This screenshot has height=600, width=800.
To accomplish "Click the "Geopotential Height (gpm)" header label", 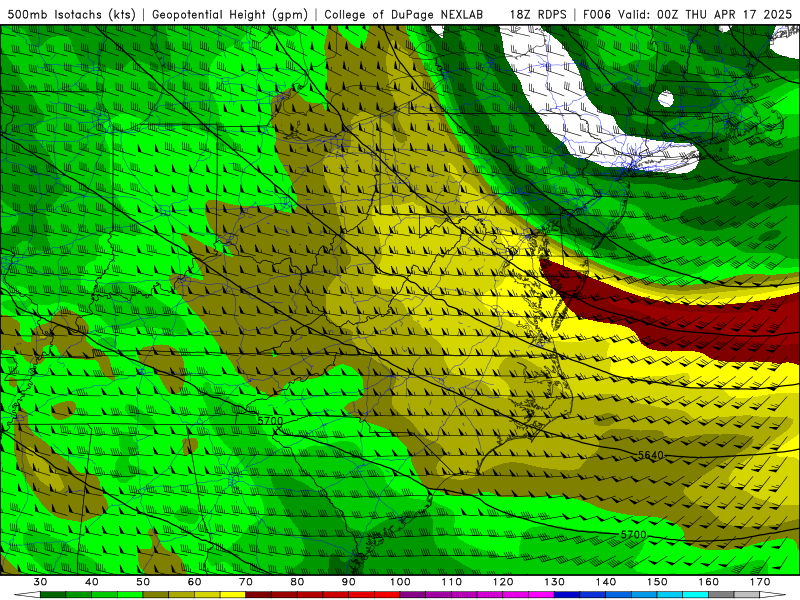I will coord(230,14).
